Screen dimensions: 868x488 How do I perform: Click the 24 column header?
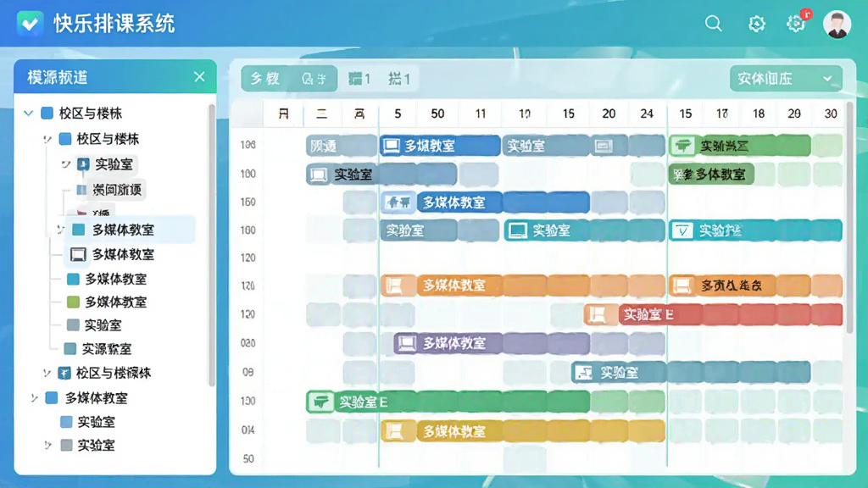(x=647, y=114)
